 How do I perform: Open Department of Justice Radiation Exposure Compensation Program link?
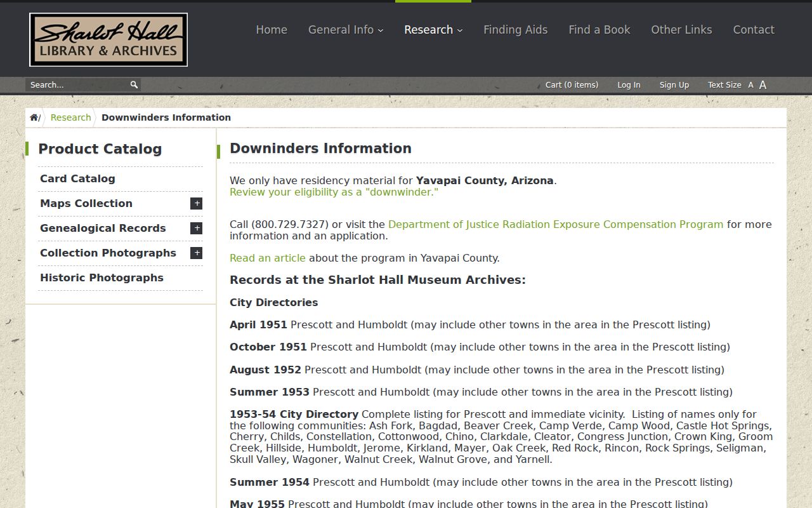point(556,225)
